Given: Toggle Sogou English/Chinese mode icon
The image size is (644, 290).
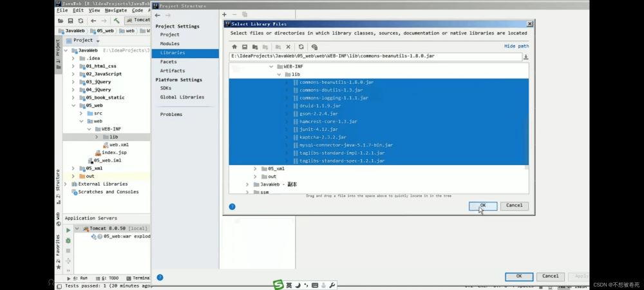Looking at the screenshot, I should [x=289, y=285].
